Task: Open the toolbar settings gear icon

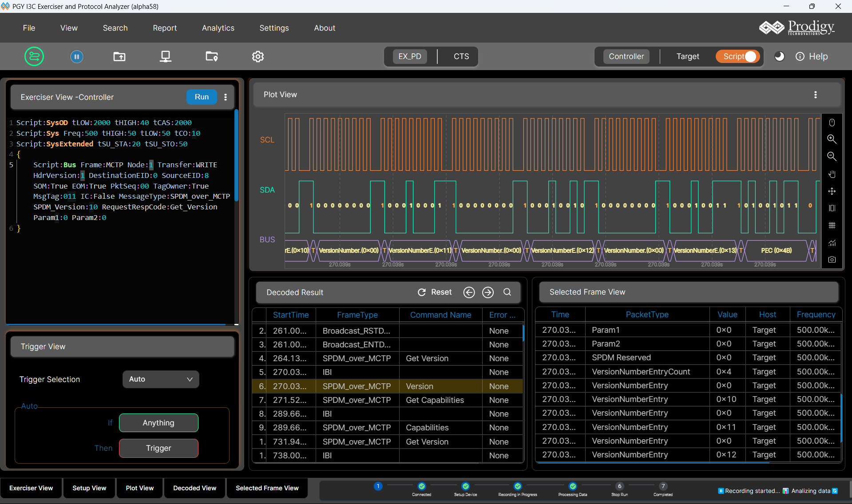Action: click(258, 56)
